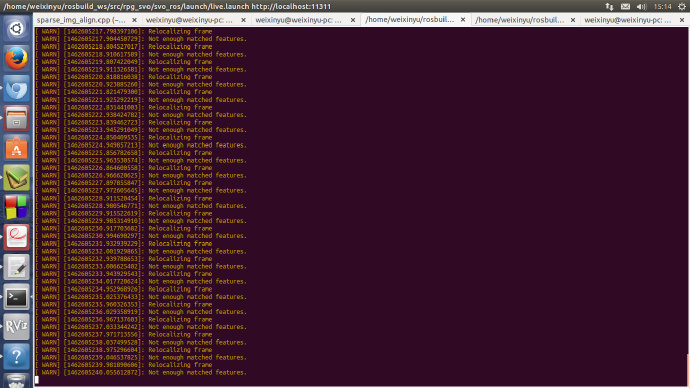690x388 pixels.
Task: Close the fifth rosbuild tab
Action: (573, 20)
